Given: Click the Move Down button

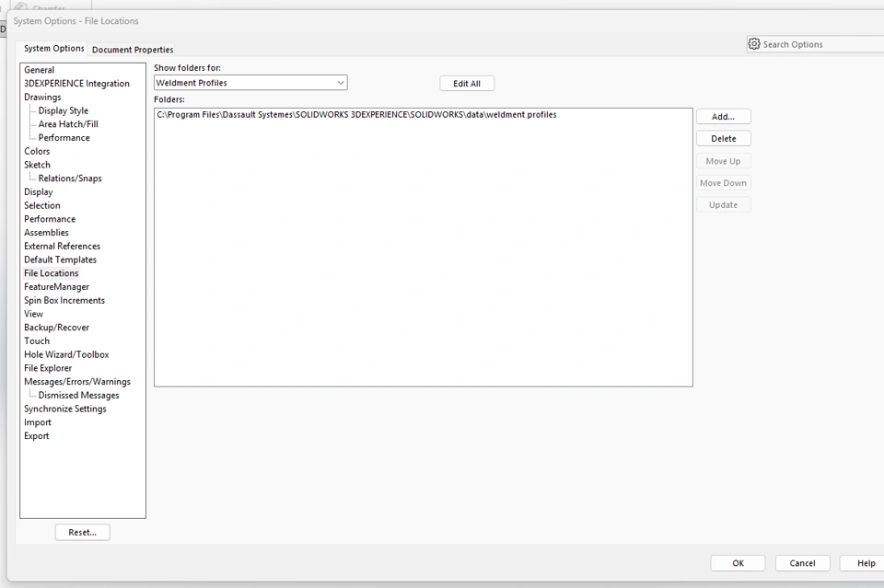Looking at the screenshot, I should click(724, 183).
